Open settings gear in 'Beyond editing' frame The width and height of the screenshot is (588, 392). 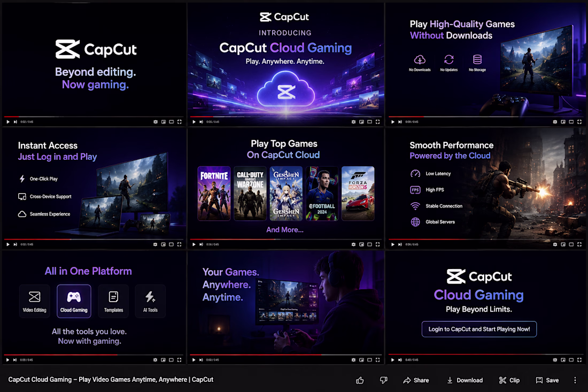(155, 122)
